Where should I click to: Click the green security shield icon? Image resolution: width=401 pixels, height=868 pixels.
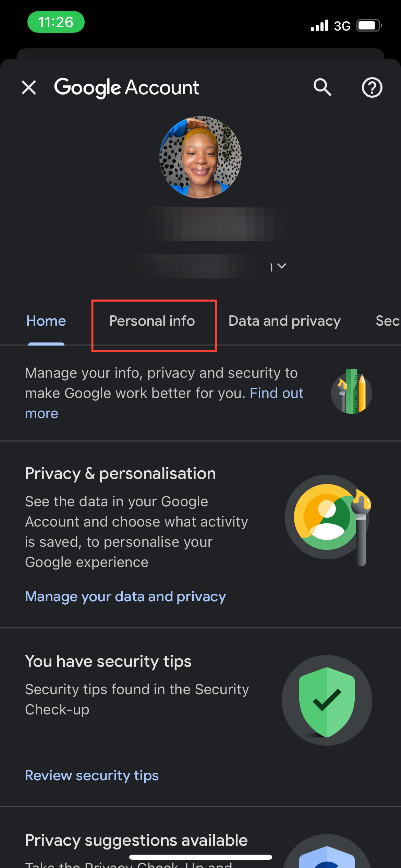326,701
